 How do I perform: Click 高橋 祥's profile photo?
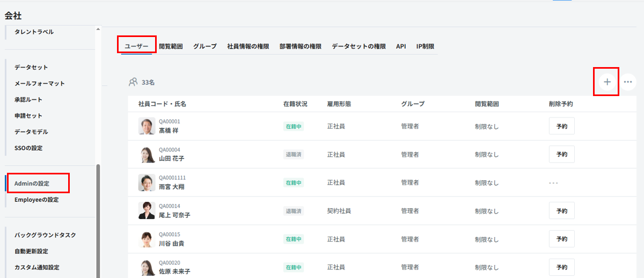pyautogui.click(x=147, y=126)
